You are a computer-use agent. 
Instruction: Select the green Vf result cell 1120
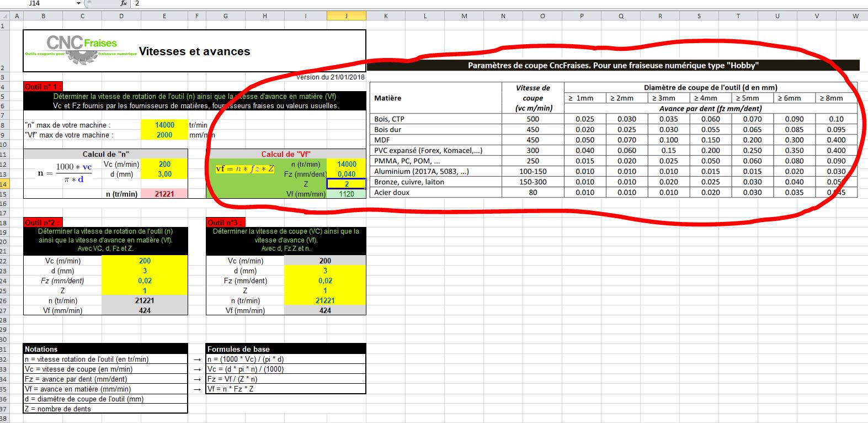[347, 194]
